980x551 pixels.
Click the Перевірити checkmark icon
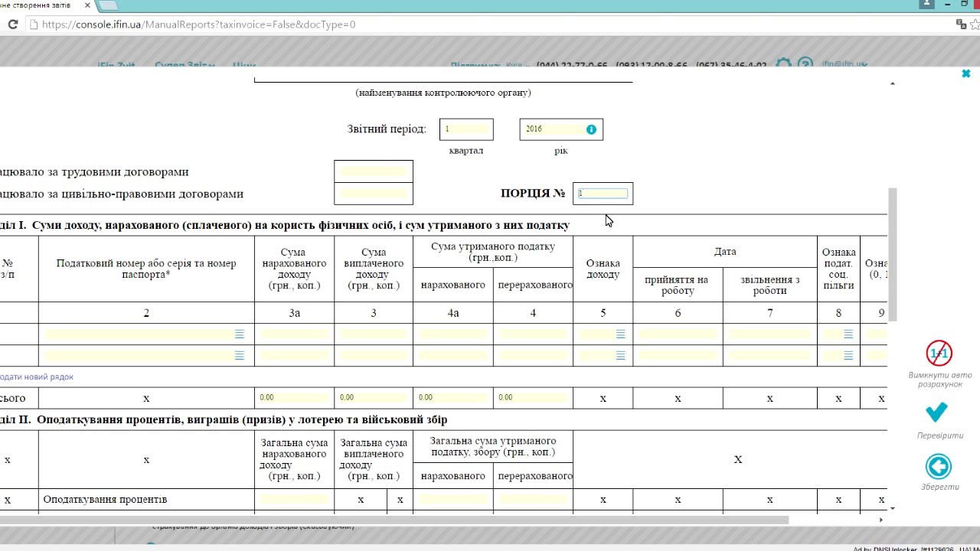[936, 412]
